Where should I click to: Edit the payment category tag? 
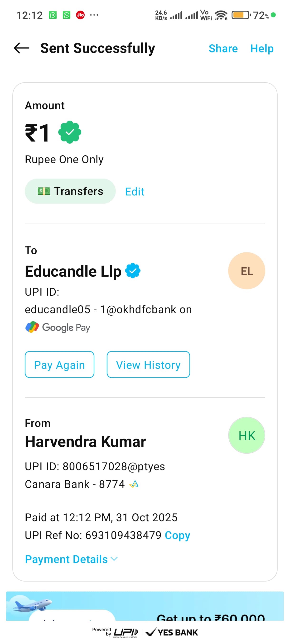(135, 192)
